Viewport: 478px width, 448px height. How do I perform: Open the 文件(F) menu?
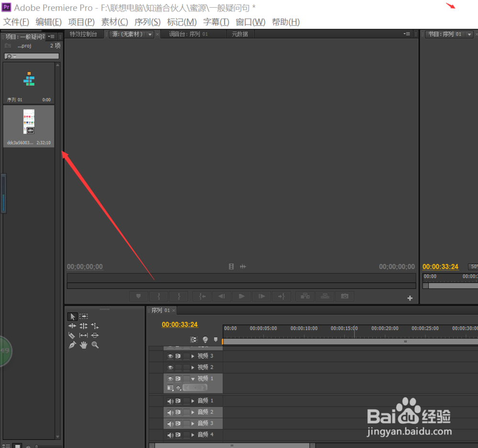click(16, 22)
